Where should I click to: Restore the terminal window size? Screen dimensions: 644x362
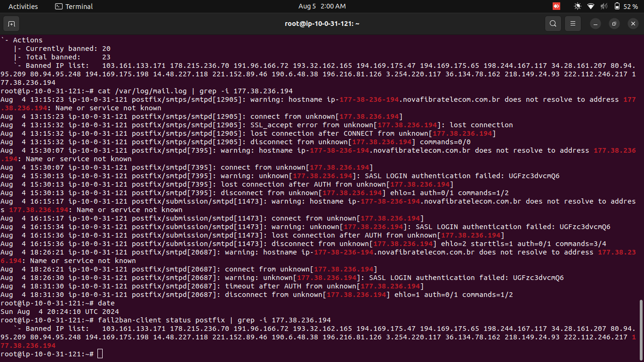pyautogui.click(x=614, y=24)
